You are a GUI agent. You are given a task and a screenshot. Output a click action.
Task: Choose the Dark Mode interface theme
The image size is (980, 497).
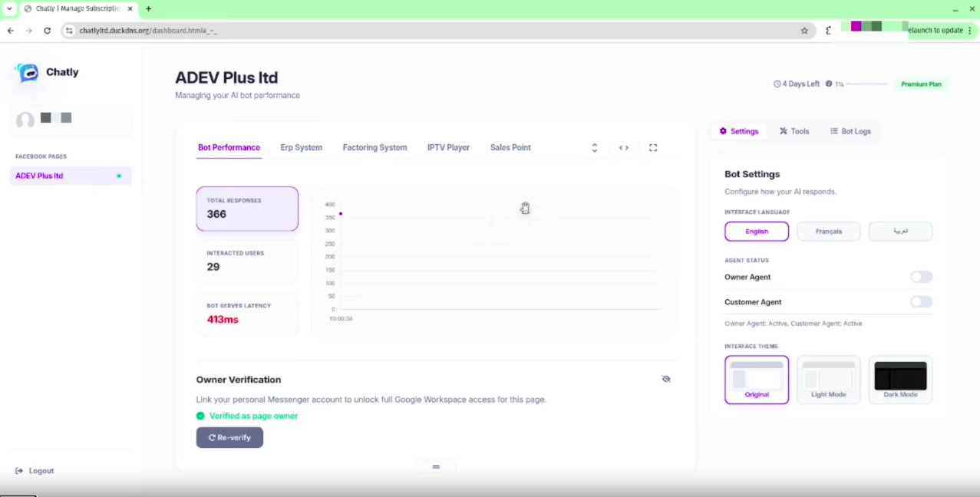pos(901,380)
